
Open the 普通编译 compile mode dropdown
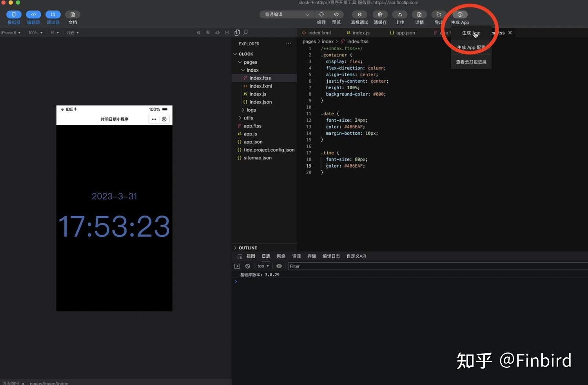pos(287,14)
